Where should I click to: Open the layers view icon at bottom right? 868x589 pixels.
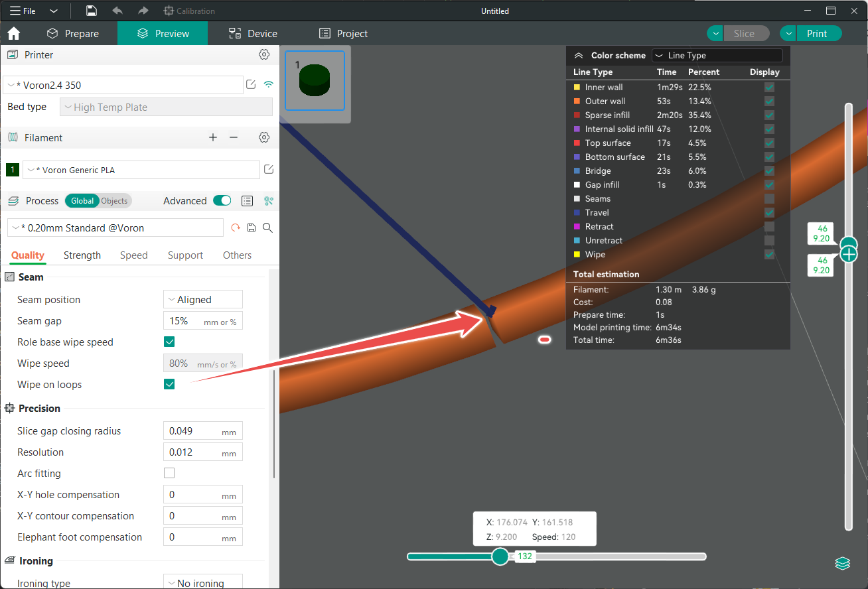[842, 563]
